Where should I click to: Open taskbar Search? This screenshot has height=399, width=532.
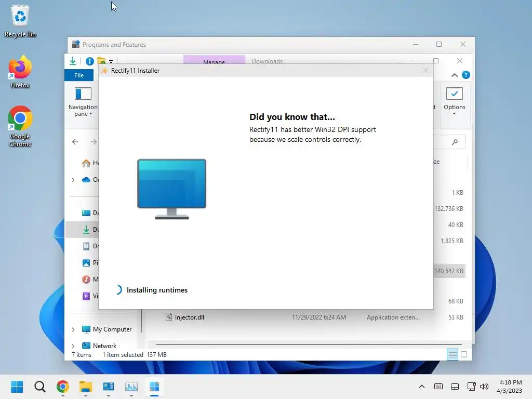(x=39, y=387)
